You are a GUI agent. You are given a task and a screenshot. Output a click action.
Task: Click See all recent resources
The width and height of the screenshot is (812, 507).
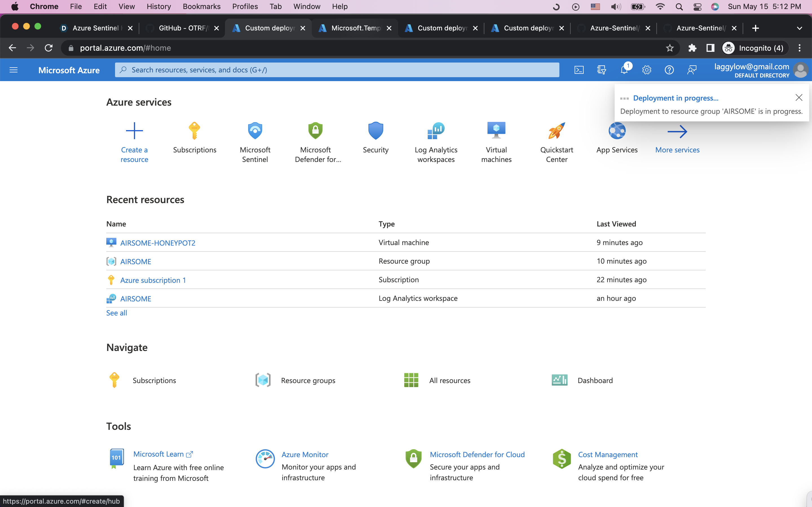coord(116,313)
